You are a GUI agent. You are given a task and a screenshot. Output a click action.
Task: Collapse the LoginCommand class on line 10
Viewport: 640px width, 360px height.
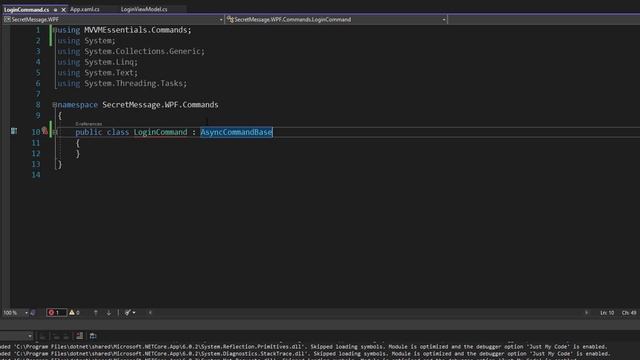(54, 132)
